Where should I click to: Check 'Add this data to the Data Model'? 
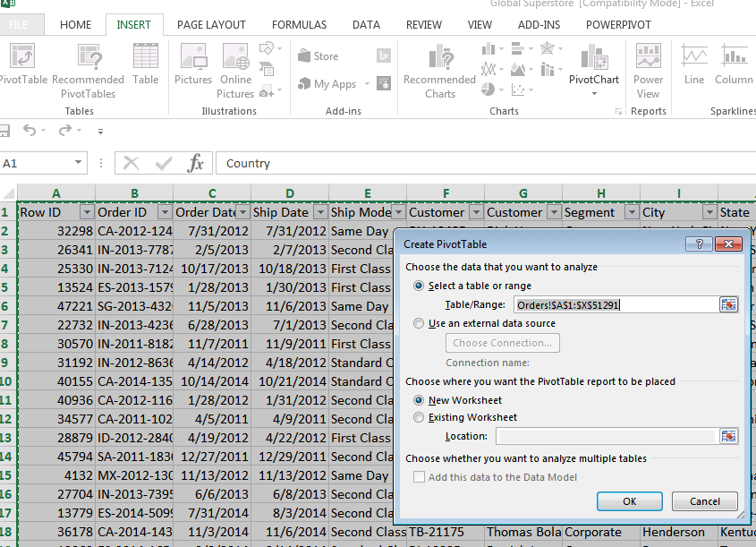click(x=419, y=477)
